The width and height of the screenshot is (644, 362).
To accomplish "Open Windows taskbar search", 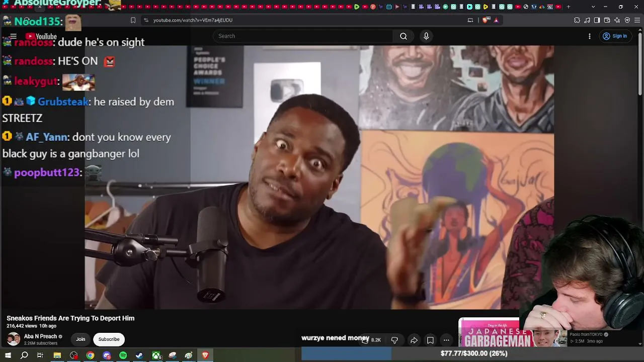I will pos(24,355).
